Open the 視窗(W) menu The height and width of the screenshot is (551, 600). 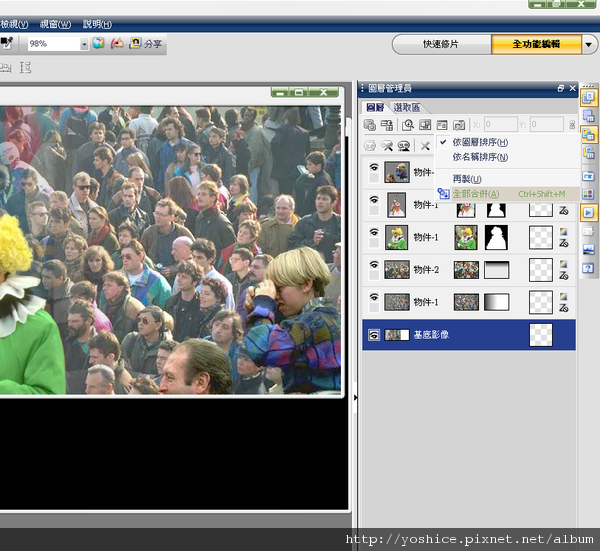pyautogui.click(x=55, y=24)
